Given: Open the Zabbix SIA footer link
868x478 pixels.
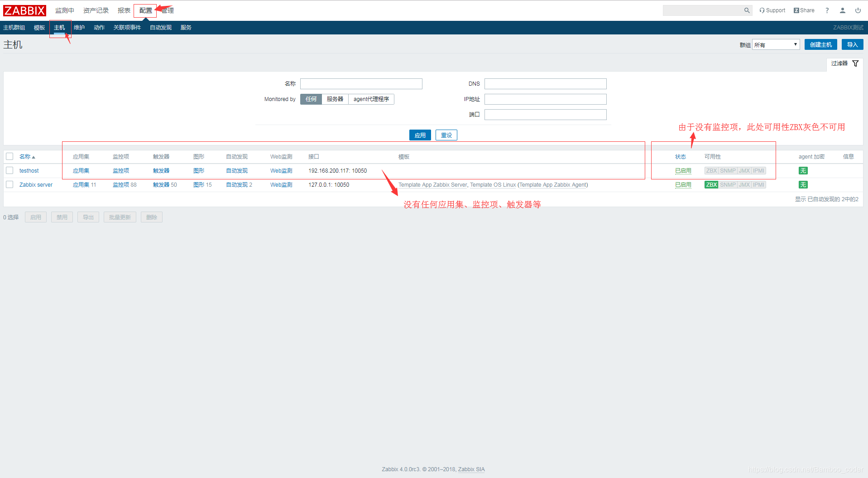Looking at the screenshot, I should click(471, 469).
